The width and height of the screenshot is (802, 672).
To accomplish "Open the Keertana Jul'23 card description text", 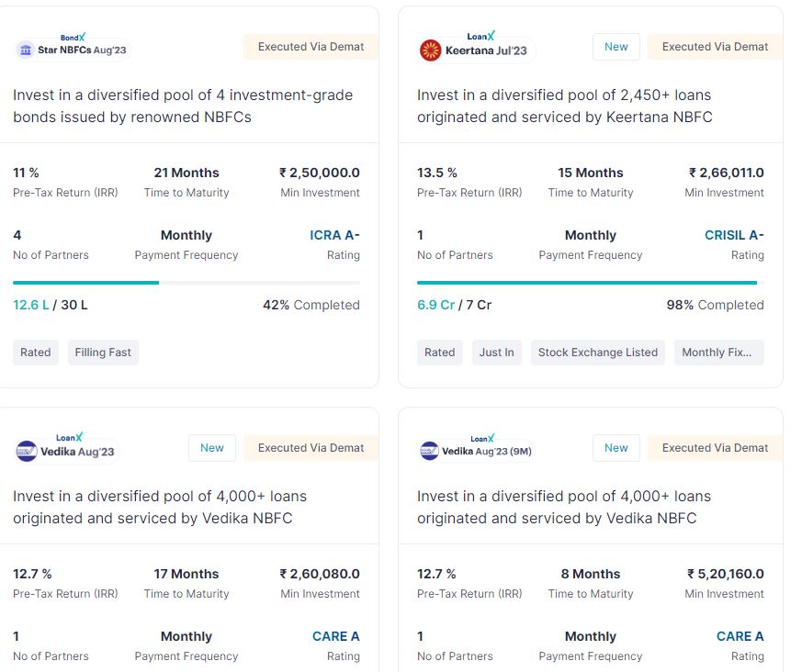I will pos(565,106).
